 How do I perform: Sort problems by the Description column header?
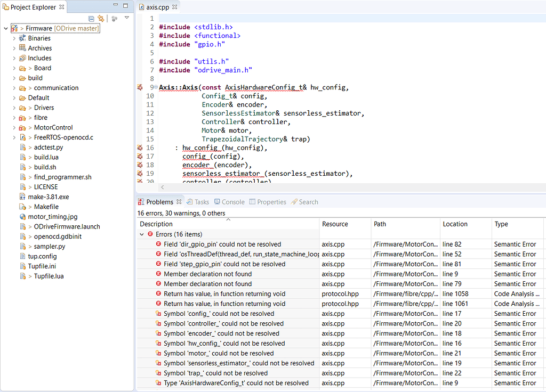(x=156, y=224)
